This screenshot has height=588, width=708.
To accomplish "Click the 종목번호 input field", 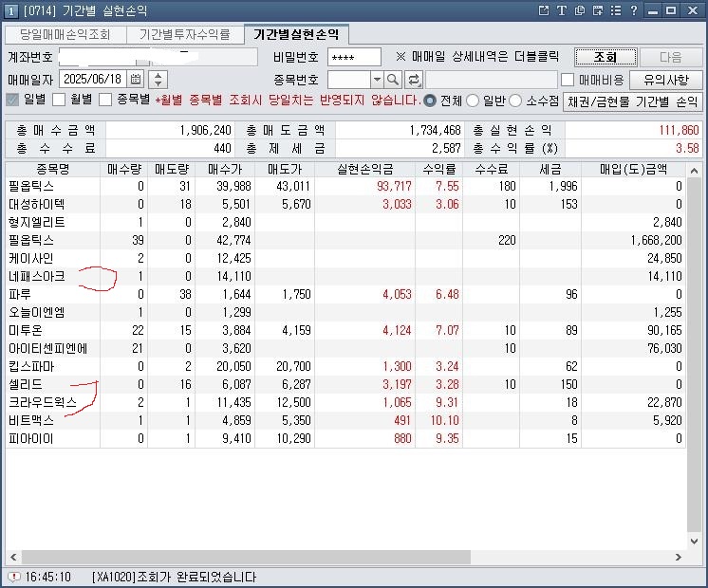I will [349, 80].
